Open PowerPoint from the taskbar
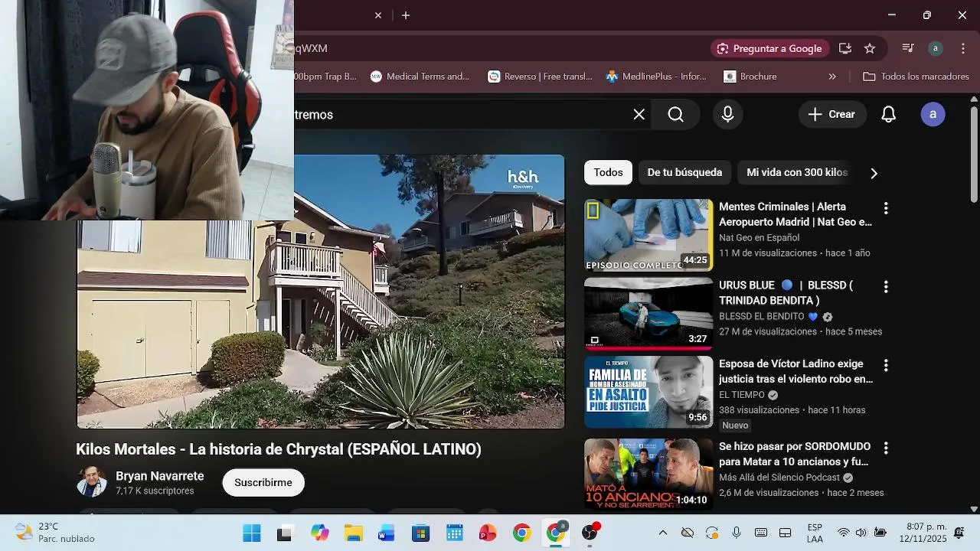Viewport: 980px width, 551px height. click(488, 533)
